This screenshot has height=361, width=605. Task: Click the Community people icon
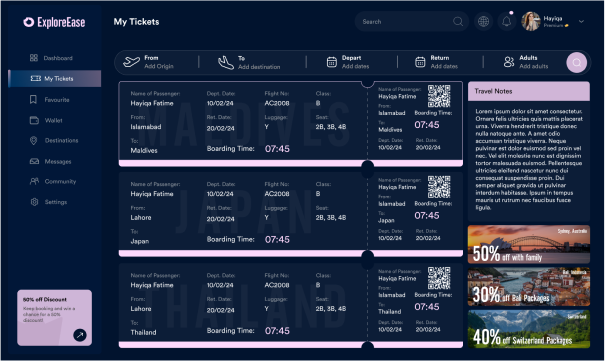click(x=34, y=181)
